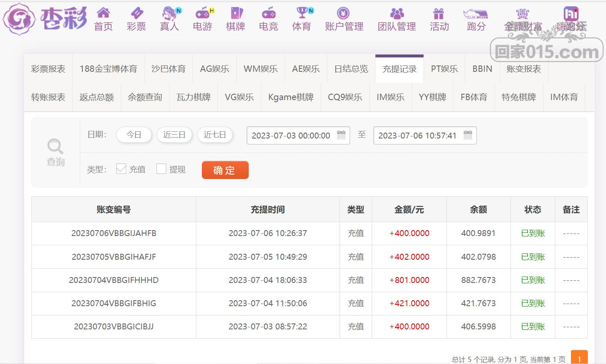Open end date calendar picker icon

pos(468,135)
